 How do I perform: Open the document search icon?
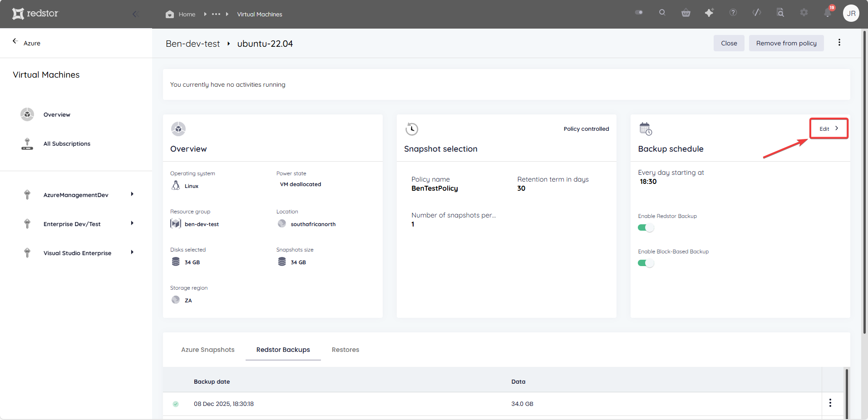point(780,13)
